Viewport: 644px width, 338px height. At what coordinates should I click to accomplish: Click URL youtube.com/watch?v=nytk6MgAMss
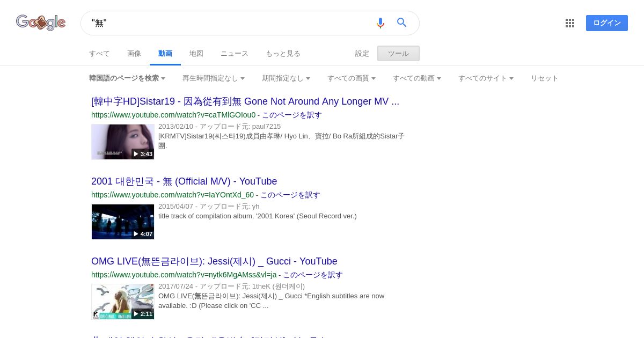[184, 275]
